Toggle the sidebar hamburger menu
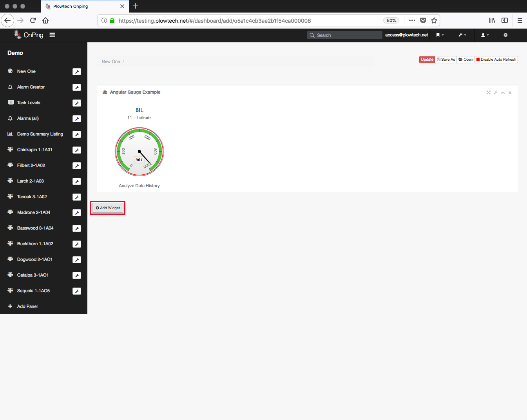The image size is (527, 420). click(x=52, y=35)
